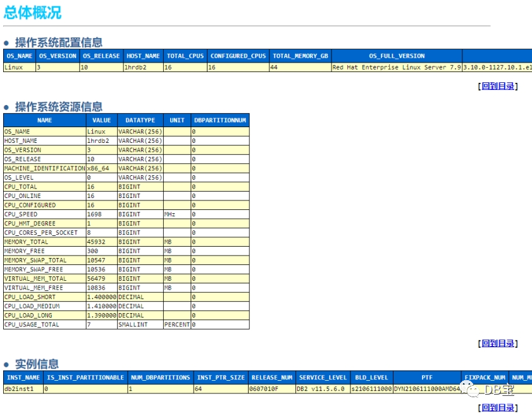
Task: Select the PERCENT unit cell
Action: [x=177, y=324]
